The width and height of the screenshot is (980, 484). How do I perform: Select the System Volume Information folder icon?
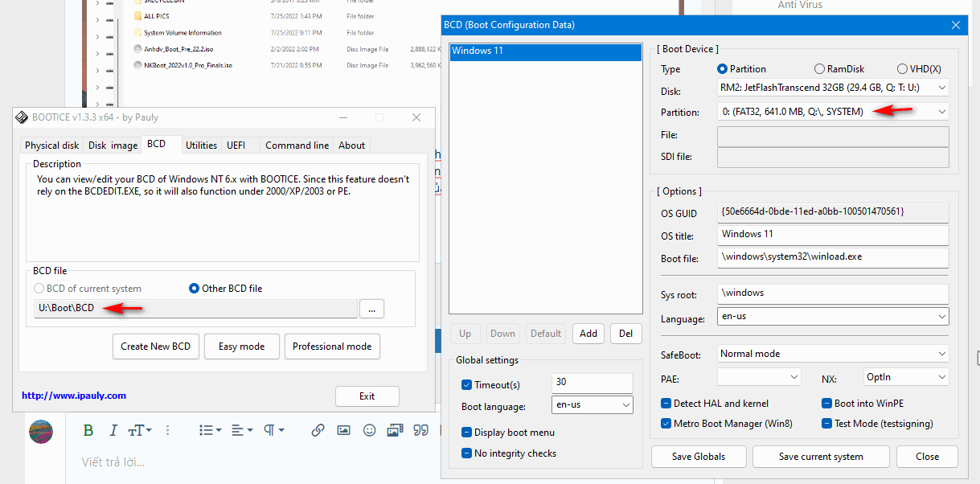tap(138, 33)
